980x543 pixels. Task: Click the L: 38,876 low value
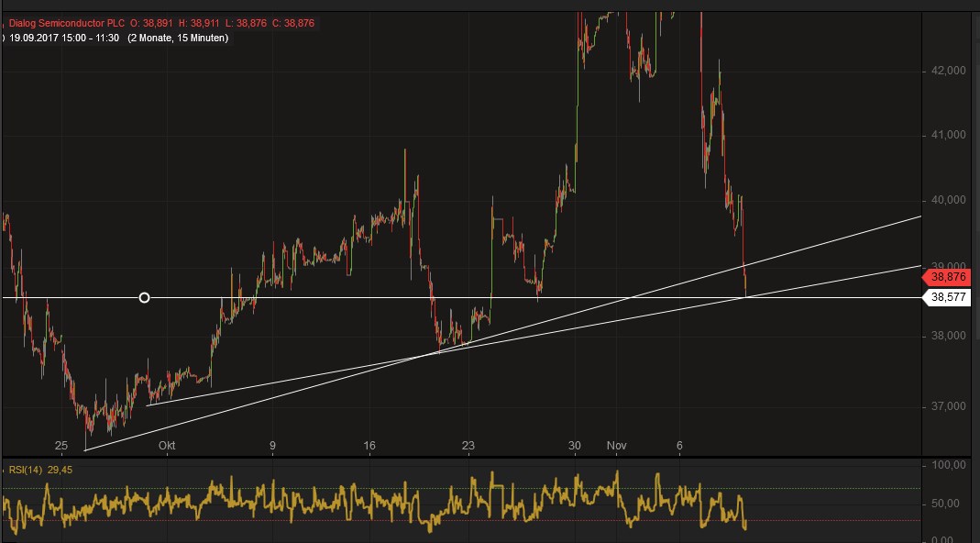[246, 23]
